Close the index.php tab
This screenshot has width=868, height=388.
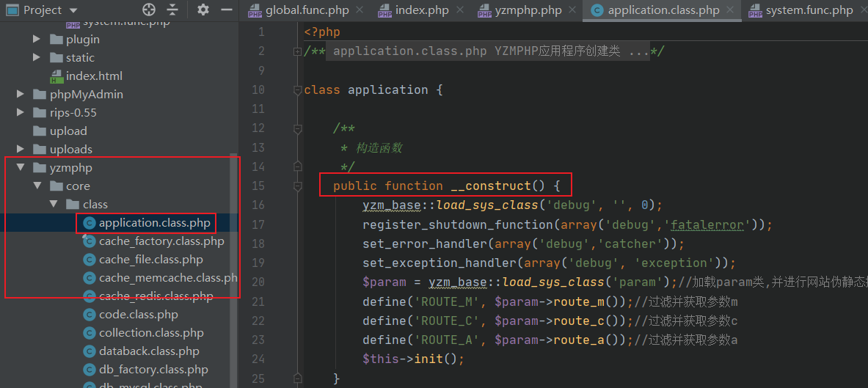click(x=460, y=10)
